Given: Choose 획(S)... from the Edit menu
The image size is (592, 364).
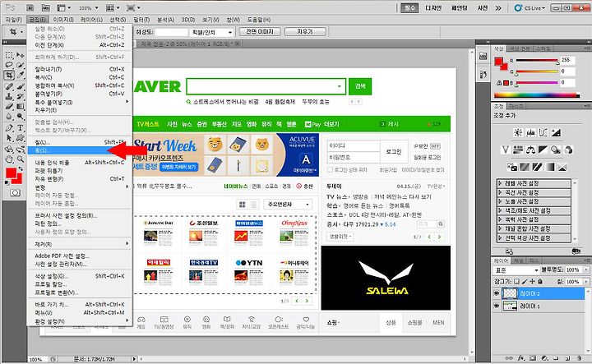Looking at the screenshot, I should [x=79, y=150].
